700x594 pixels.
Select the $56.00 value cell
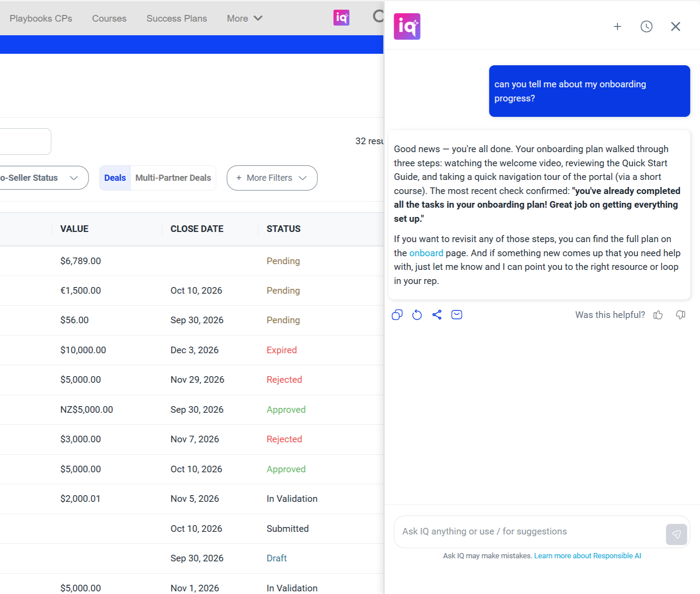74,320
